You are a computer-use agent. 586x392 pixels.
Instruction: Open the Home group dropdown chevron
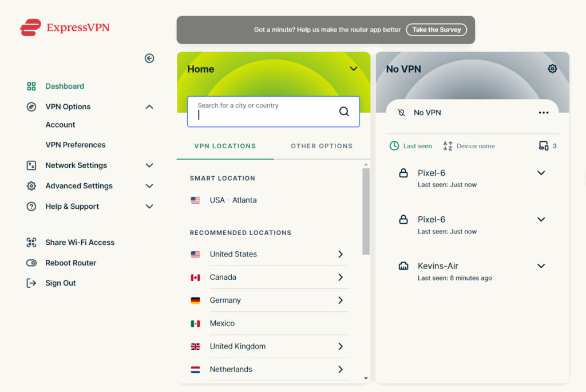(354, 69)
